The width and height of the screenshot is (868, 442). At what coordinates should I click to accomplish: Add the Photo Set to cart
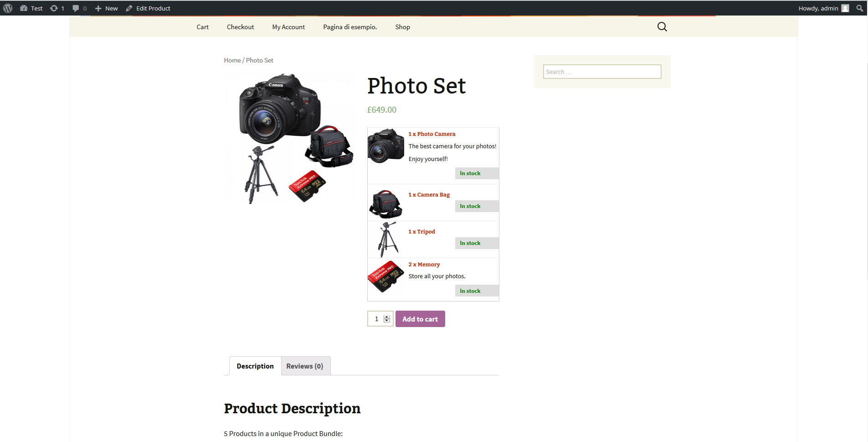click(420, 319)
